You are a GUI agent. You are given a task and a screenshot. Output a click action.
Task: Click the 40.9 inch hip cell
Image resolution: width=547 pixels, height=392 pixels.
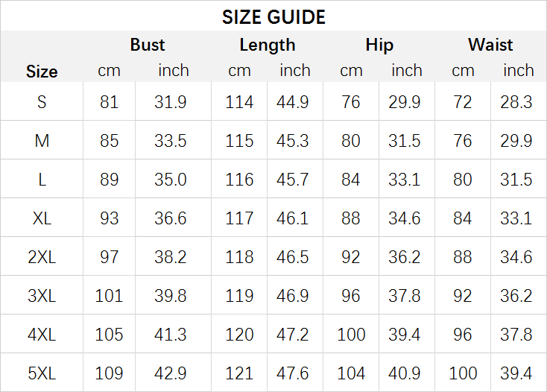pos(405,373)
